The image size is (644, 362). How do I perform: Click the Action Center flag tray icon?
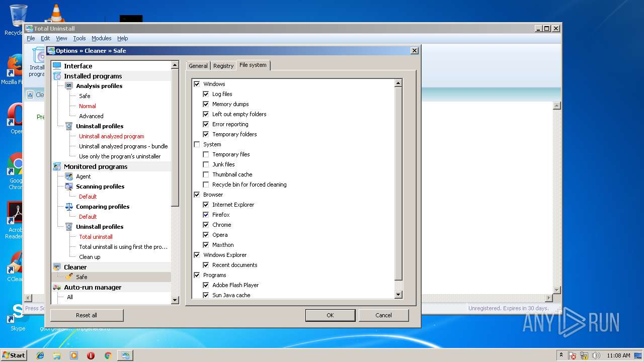point(572,355)
